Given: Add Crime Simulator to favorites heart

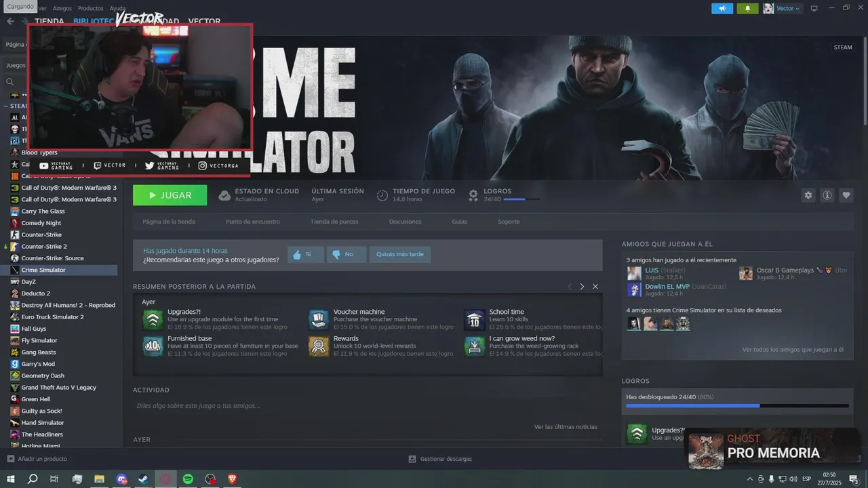Looking at the screenshot, I should click(846, 195).
